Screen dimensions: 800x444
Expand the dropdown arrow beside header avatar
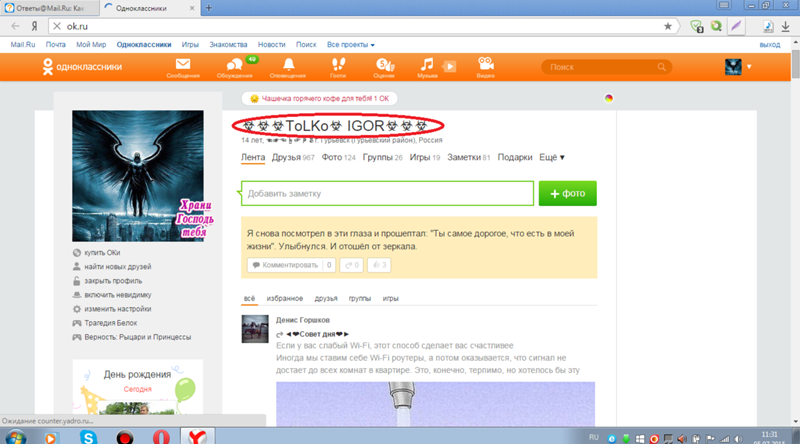pos(749,67)
